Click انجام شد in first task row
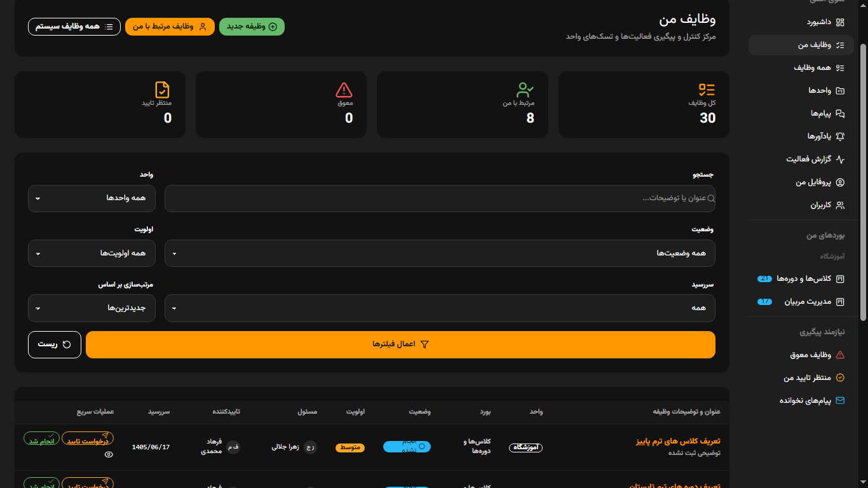This screenshot has height=488, width=868. (42, 439)
